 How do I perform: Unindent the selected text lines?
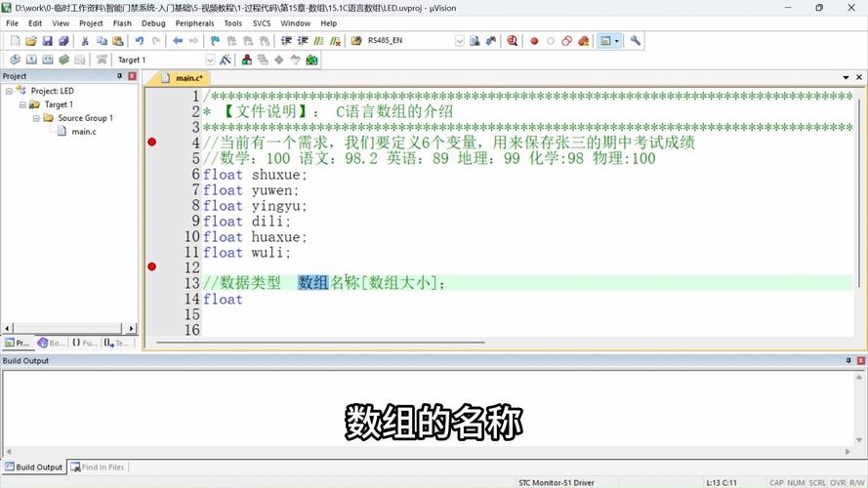[303, 41]
